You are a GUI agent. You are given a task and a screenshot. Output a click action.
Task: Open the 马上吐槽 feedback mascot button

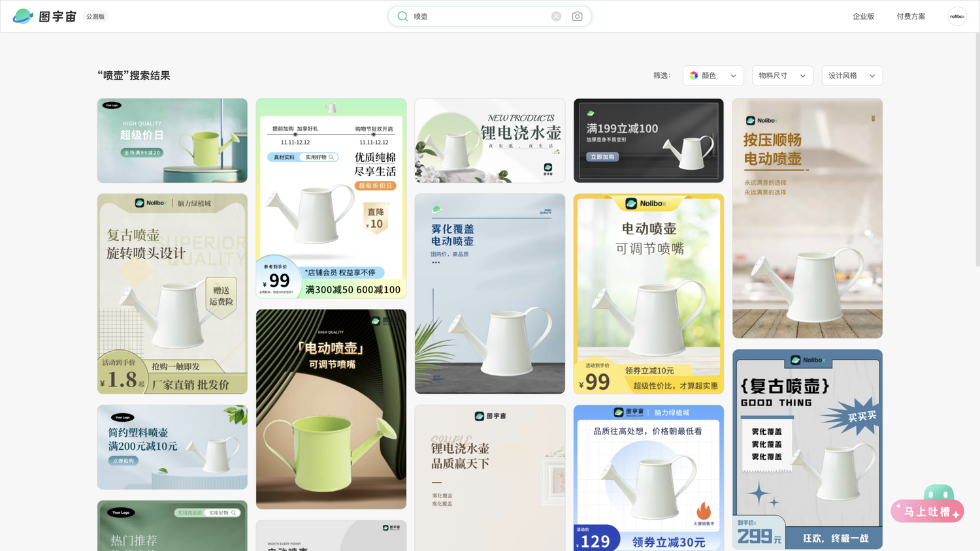click(x=928, y=504)
